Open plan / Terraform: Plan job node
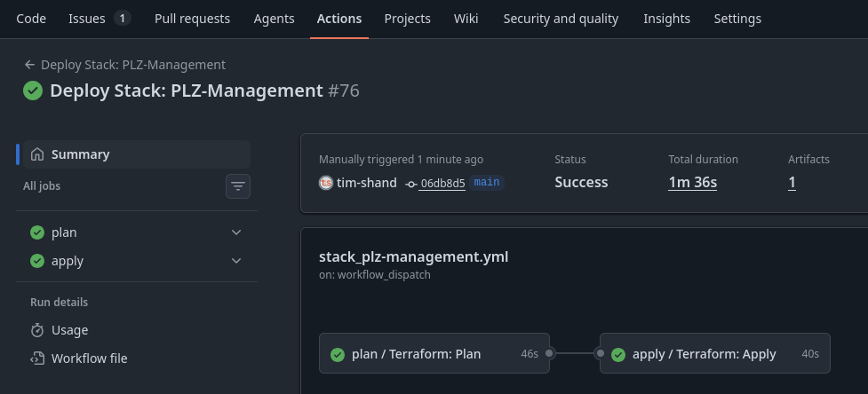The image size is (868, 394). tap(434, 354)
